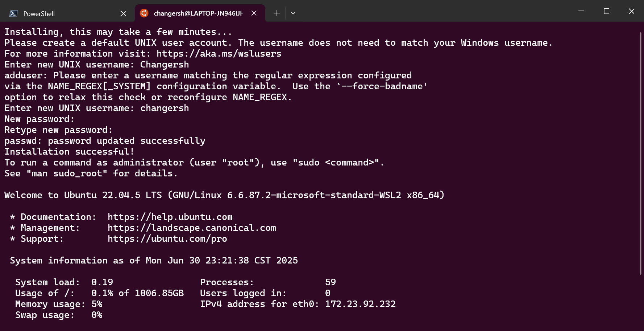This screenshot has width=644, height=331.
Task: Click the PowerShell icon in tab
Action: [x=13, y=13]
